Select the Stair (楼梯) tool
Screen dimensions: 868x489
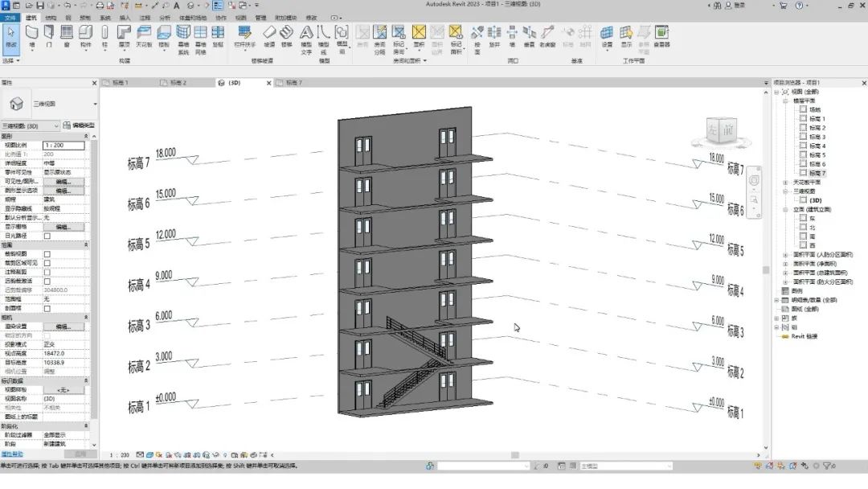pyautogui.click(x=286, y=36)
